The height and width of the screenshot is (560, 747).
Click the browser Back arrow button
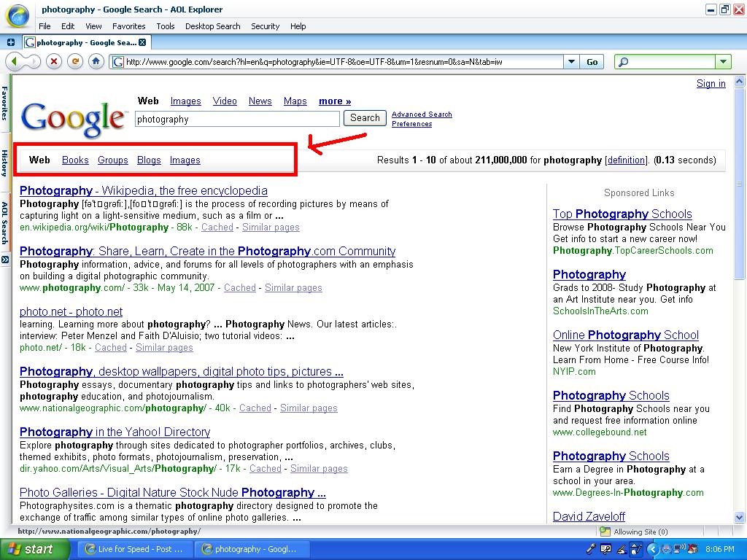tap(15, 61)
